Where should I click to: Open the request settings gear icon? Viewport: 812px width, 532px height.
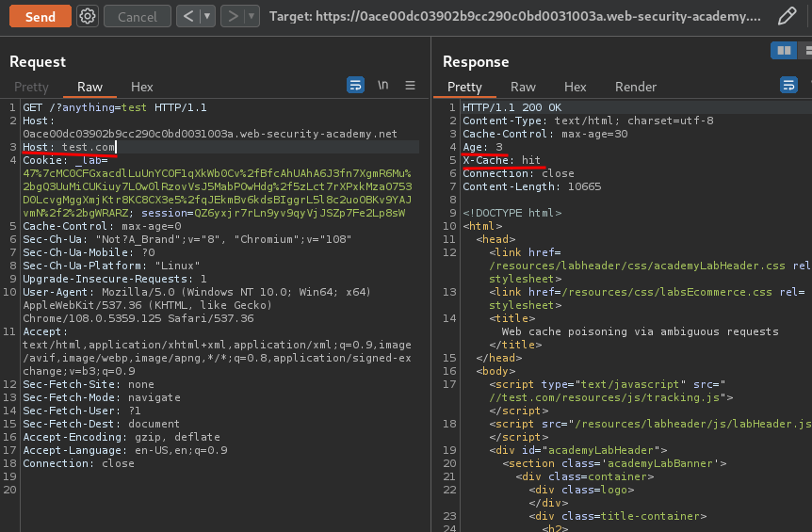coord(88,17)
